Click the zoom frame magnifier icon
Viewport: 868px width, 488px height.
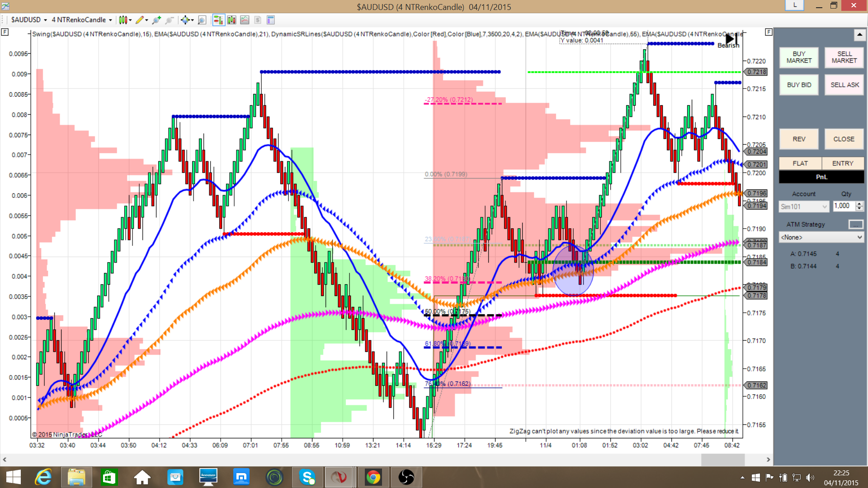click(202, 20)
